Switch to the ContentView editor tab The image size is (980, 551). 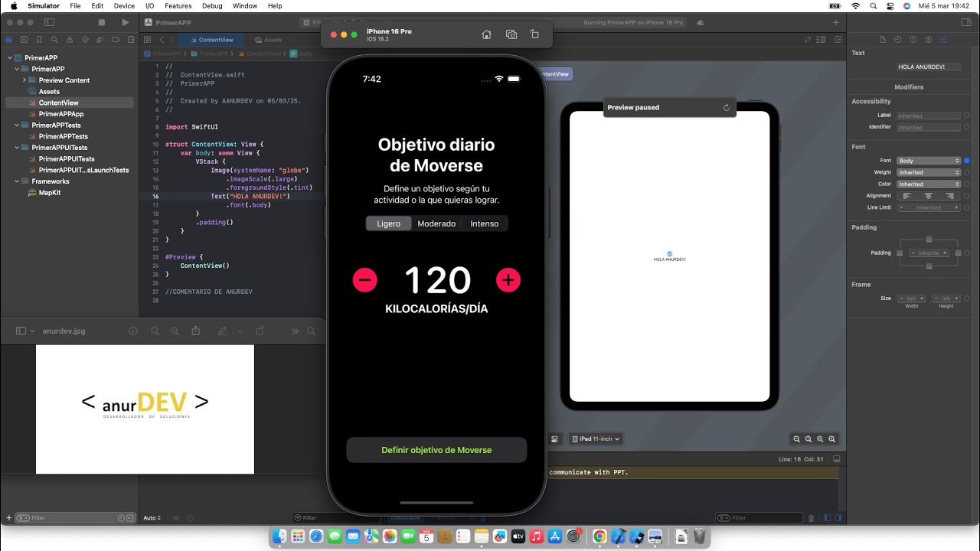click(211, 40)
